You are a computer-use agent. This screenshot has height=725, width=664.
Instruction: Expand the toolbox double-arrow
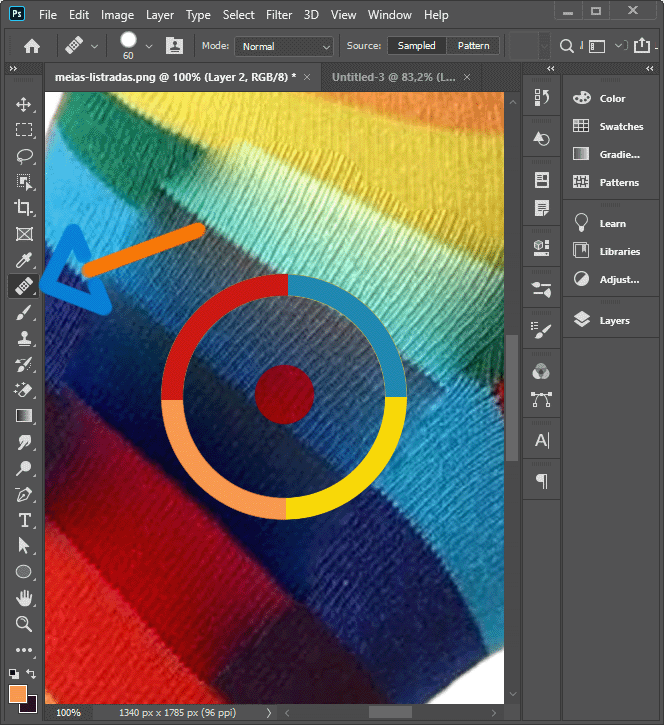tap(13, 68)
